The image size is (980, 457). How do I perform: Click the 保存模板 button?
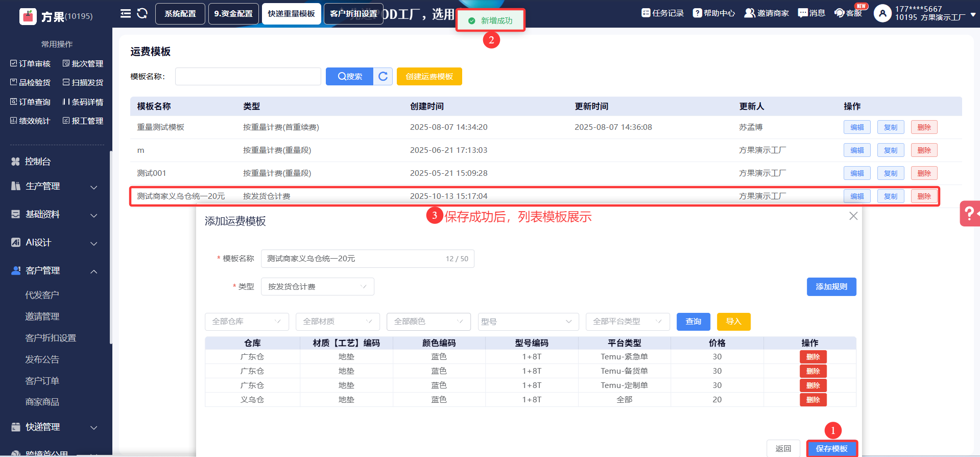pos(831,448)
